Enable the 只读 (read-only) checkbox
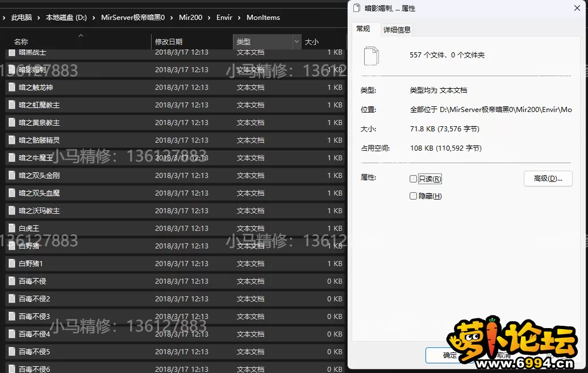The height and width of the screenshot is (373, 588). pos(413,179)
